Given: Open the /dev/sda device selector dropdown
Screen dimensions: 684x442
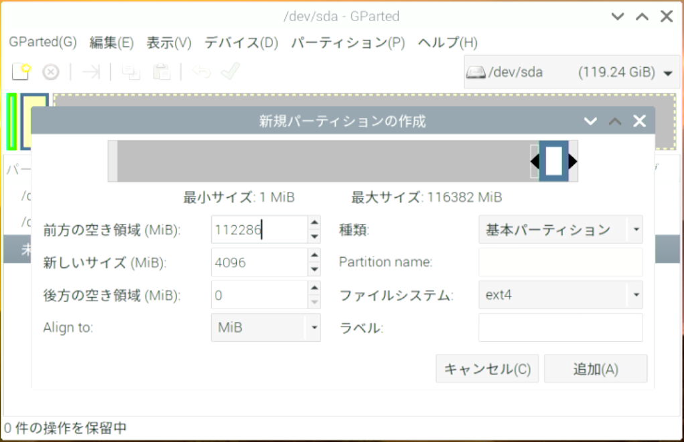Looking at the screenshot, I should pyautogui.click(x=571, y=72).
